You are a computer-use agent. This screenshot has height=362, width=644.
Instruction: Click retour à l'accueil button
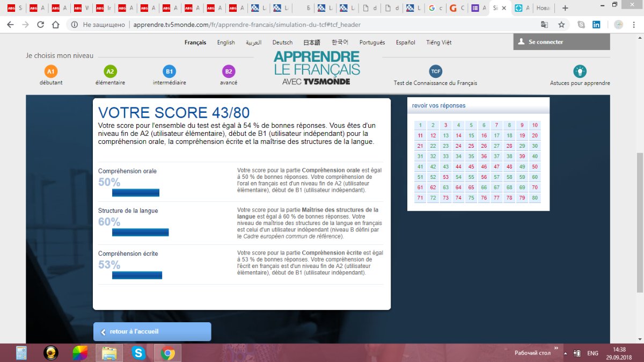pyautogui.click(x=152, y=331)
